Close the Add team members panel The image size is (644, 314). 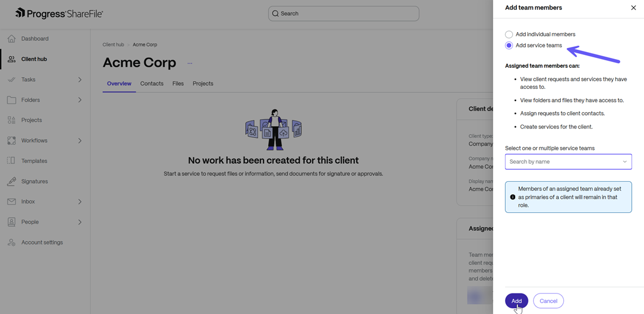pyautogui.click(x=633, y=8)
